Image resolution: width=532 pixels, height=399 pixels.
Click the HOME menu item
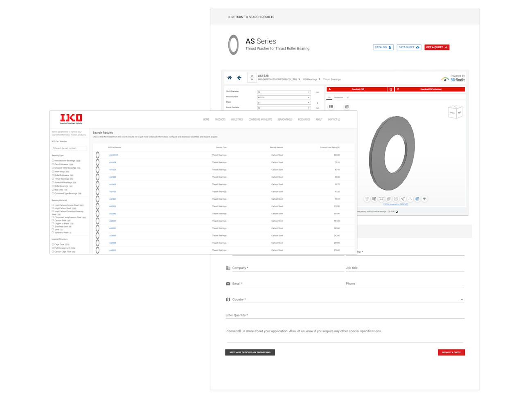[x=206, y=119]
